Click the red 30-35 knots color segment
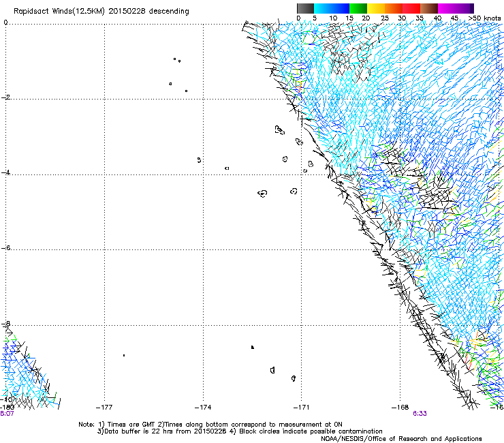This screenshot has height=443, width=504. [411, 8]
